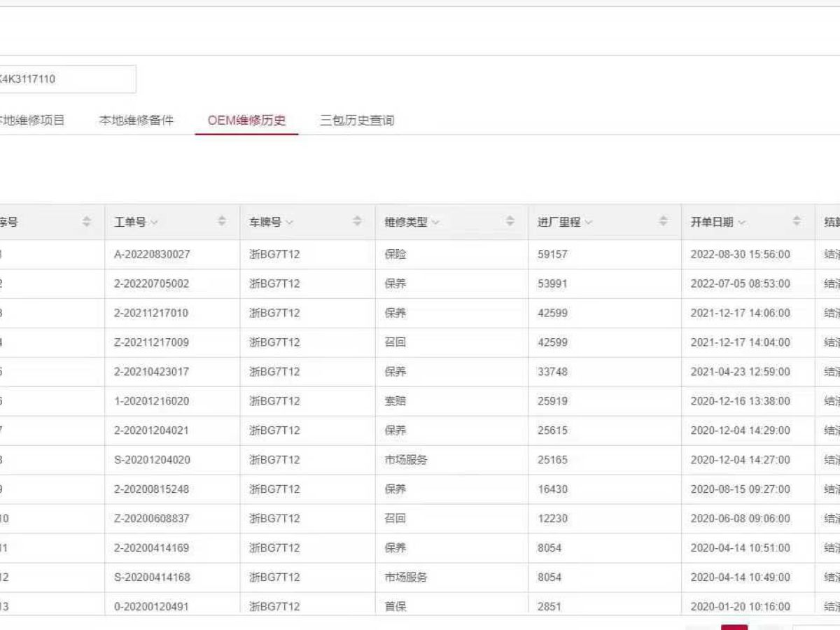Open the 进厂里程 column filter chevron
The image size is (840, 630).
point(589,223)
